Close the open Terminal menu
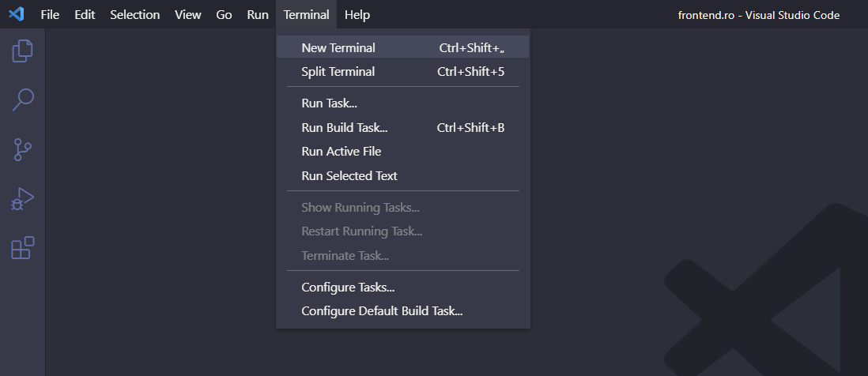The height and width of the screenshot is (376, 868). coord(306,15)
